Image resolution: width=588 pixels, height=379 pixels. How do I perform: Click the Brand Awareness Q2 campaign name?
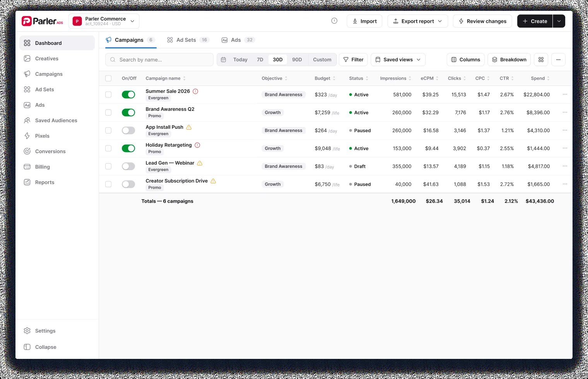click(170, 109)
